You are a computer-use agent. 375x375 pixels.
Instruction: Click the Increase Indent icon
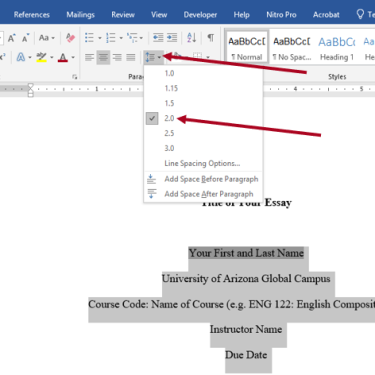(172, 38)
